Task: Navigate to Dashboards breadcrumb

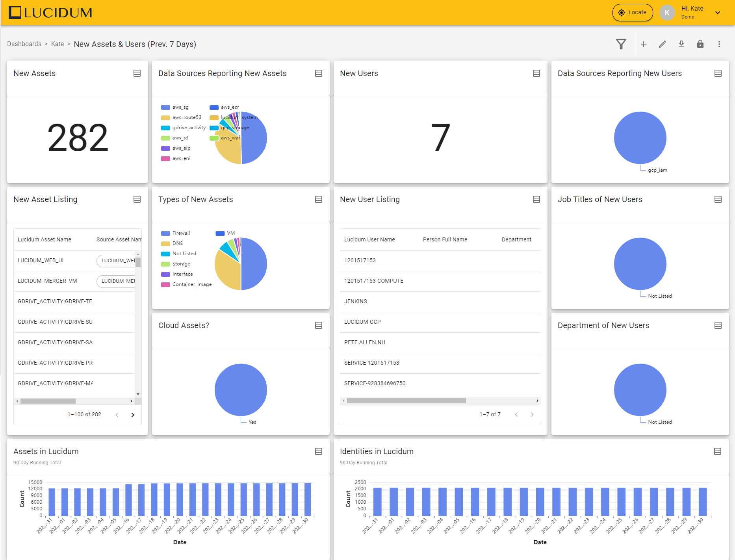Action: point(24,44)
